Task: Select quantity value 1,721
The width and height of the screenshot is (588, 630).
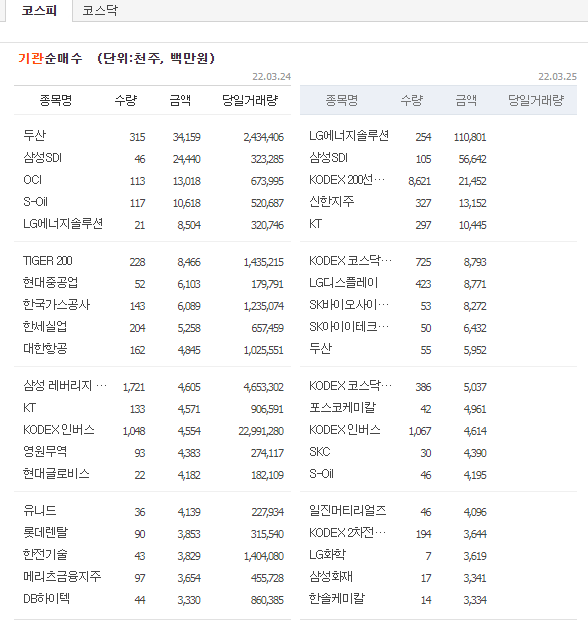Action: point(133,387)
